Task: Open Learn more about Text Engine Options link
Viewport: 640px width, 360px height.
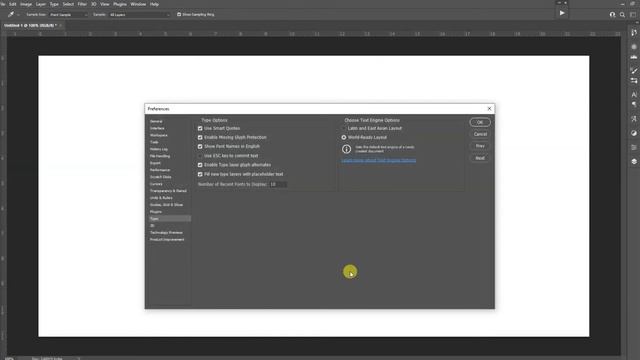Action: pyautogui.click(x=378, y=160)
